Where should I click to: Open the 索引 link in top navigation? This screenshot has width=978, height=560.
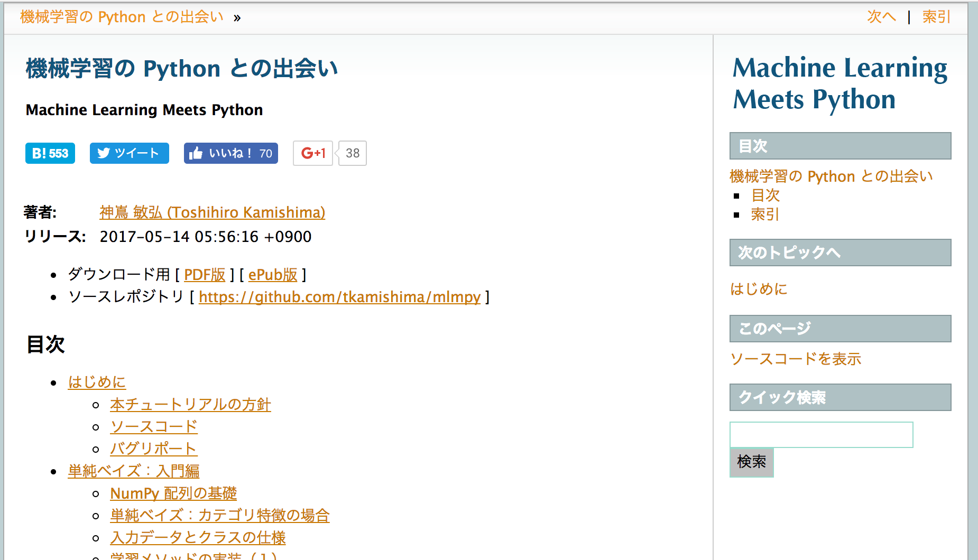(936, 17)
